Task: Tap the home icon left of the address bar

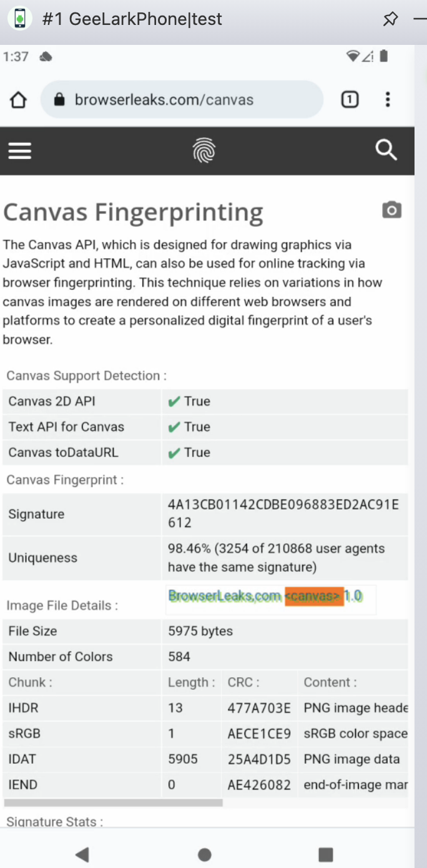Action: pyautogui.click(x=18, y=99)
